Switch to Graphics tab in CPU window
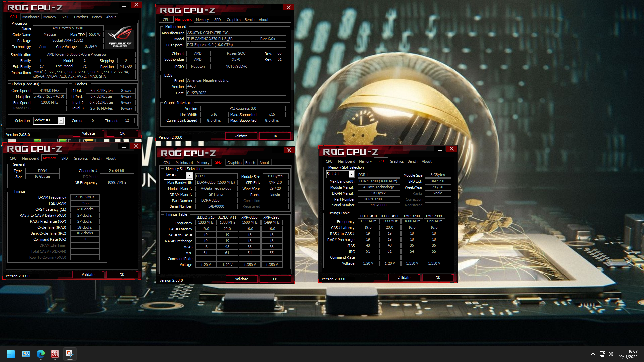This screenshot has width=644, height=362. point(81,17)
